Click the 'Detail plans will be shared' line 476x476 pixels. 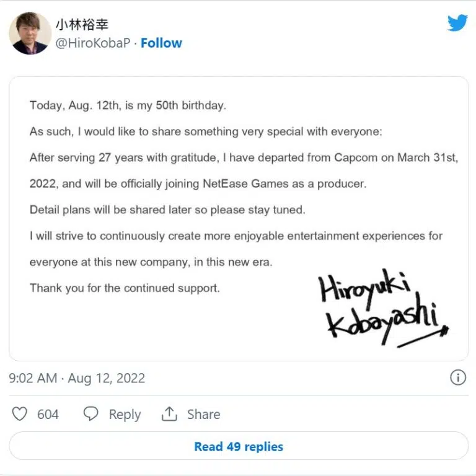point(167,210)
